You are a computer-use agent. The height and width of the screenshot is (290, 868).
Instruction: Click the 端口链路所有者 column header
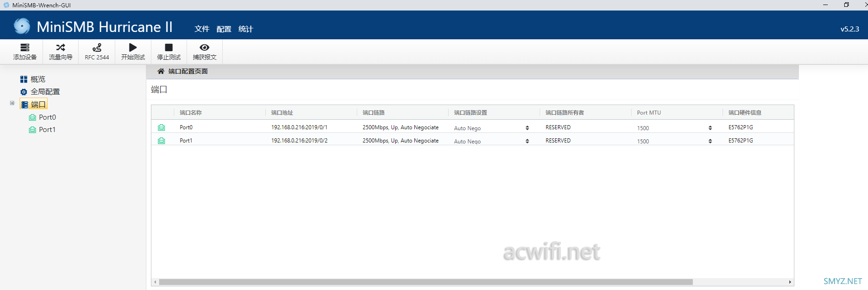coord(565,112)
